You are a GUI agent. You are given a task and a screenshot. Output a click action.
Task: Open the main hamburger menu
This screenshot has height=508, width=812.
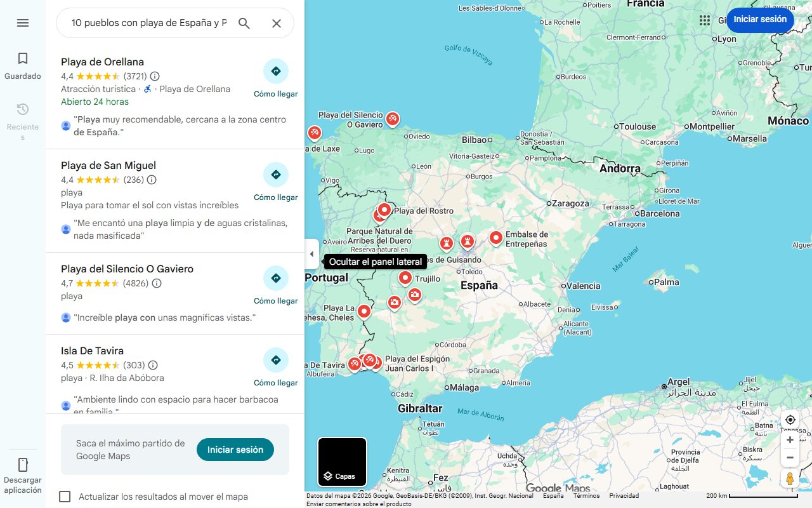point(23,23)
